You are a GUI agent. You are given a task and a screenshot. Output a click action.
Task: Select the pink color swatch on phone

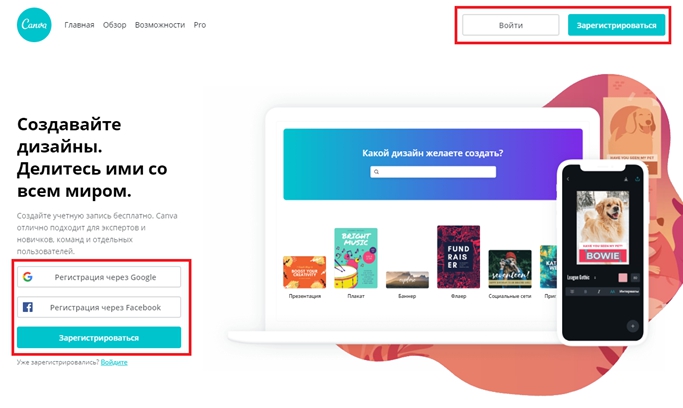click(x=623, y=277)
